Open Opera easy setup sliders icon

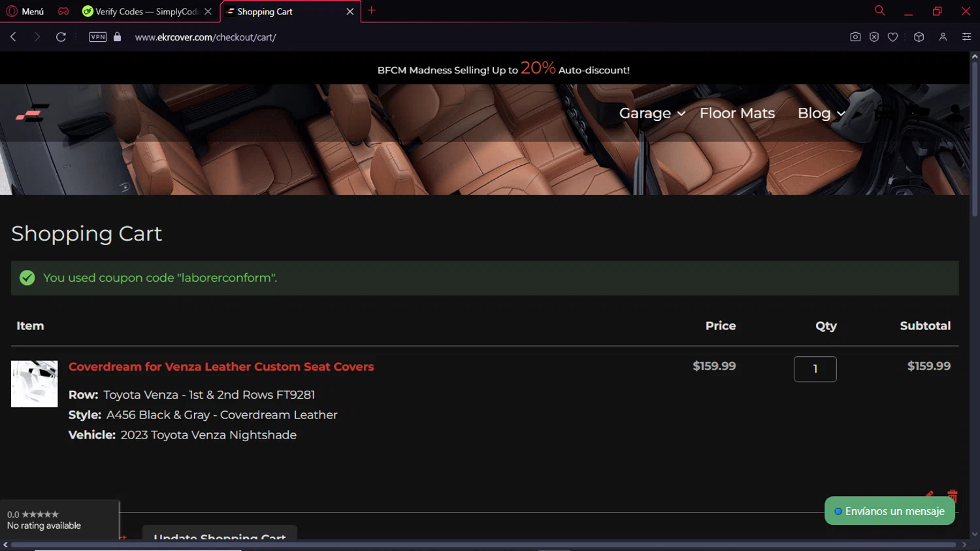point(966,37)
